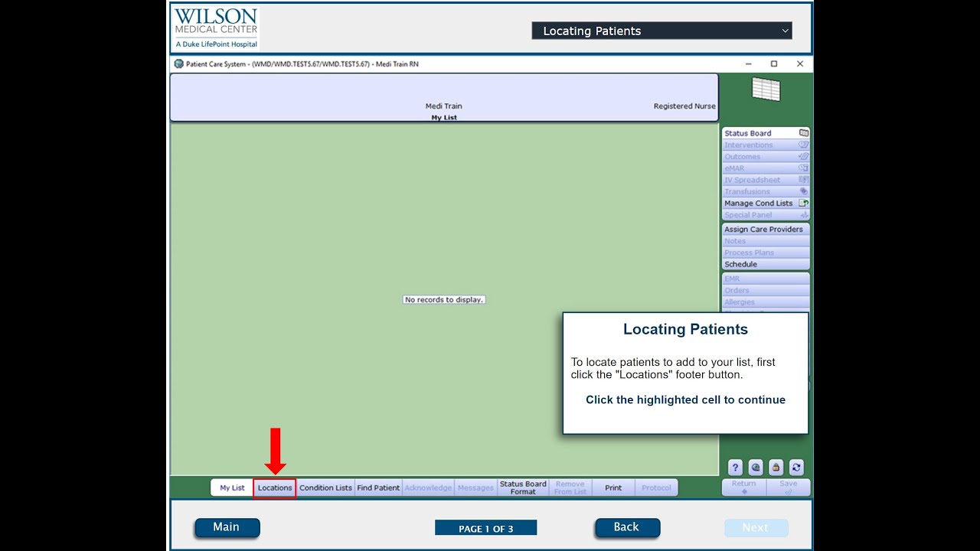Click the refresh arrows icon
Screen dimensions: 980x551
coord(796,468)
